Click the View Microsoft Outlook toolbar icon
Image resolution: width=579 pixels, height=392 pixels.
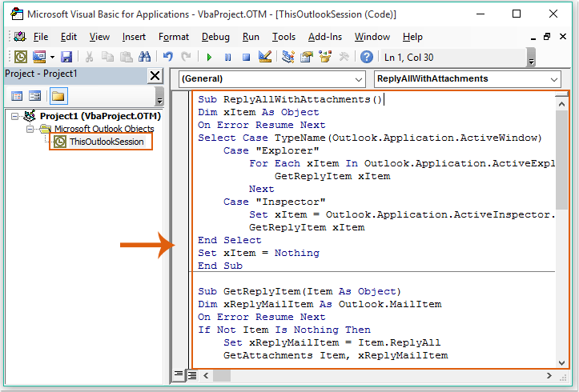(x=21, y=57)
